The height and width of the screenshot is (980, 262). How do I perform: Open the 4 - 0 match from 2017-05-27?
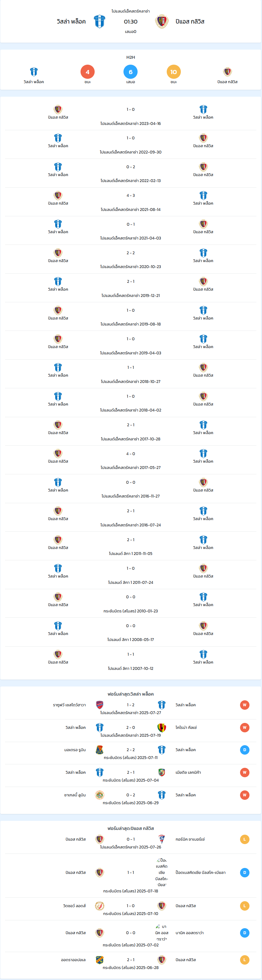pos(131,460)
